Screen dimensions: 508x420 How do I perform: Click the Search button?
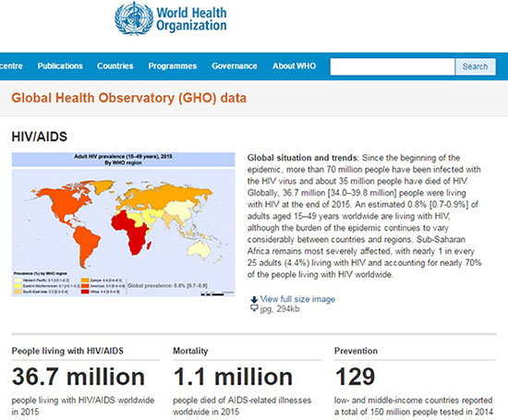pyautogui.click(x=476, y=66)
